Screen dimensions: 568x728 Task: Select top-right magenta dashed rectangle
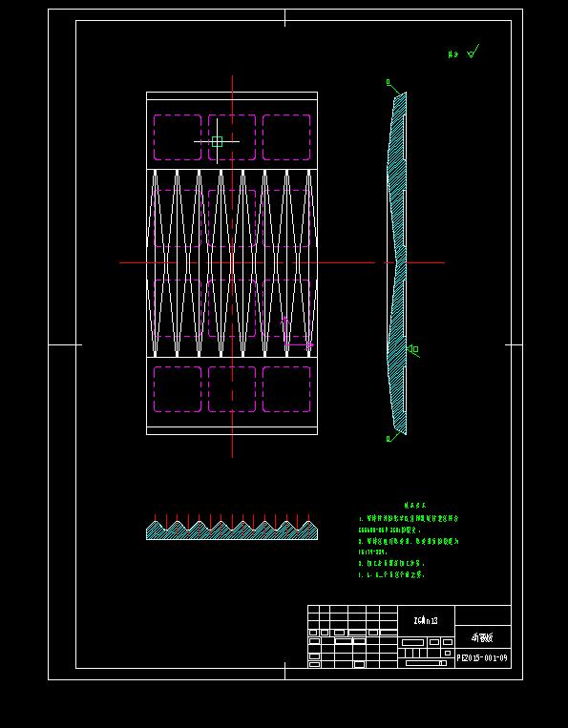tap(286, 137)
